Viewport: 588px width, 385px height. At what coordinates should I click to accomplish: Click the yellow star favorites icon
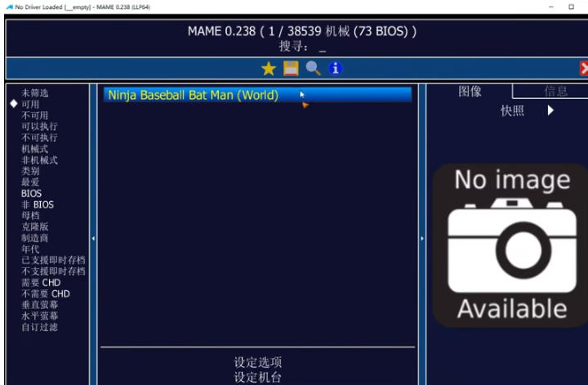point(269,69)
